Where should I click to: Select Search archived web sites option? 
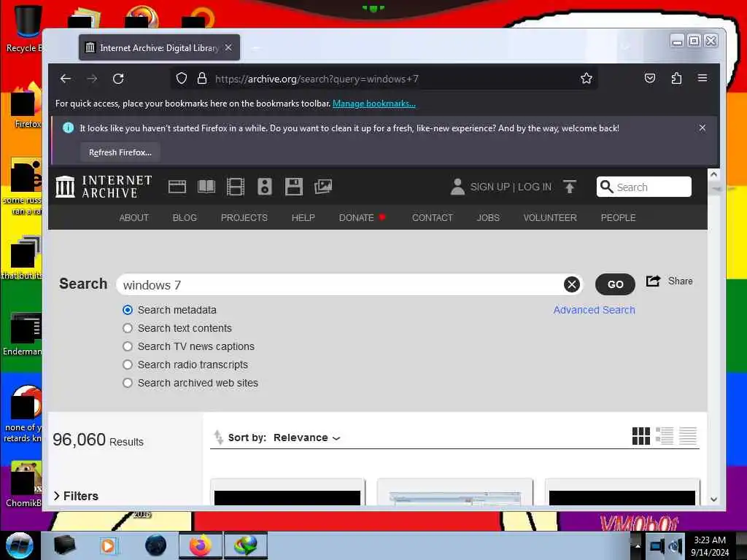point(128,383)
